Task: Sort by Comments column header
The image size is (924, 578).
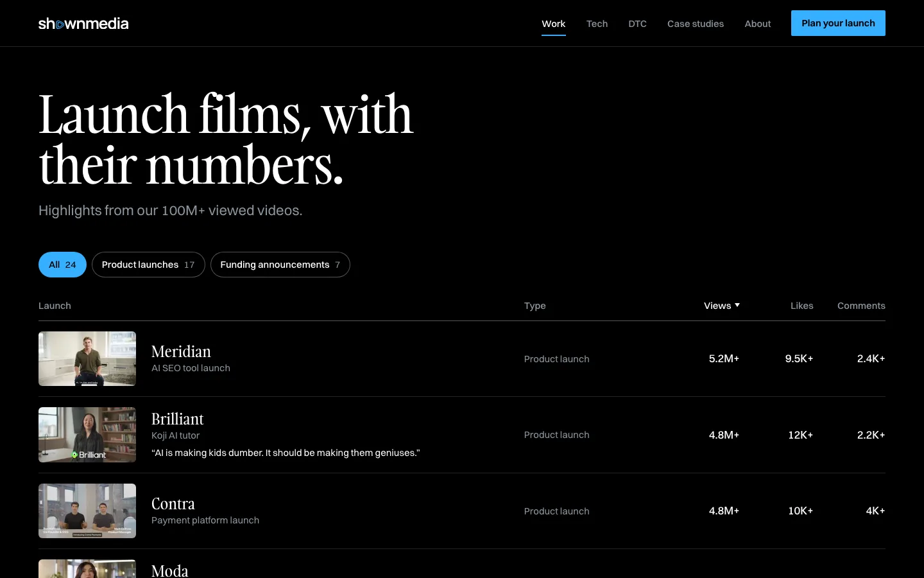Action: coord(861,306)
